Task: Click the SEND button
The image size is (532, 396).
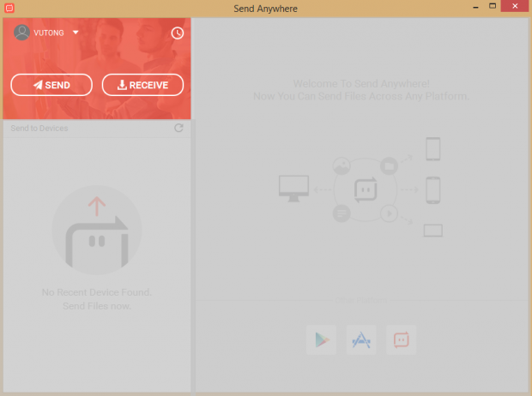Action: (51, 85)
